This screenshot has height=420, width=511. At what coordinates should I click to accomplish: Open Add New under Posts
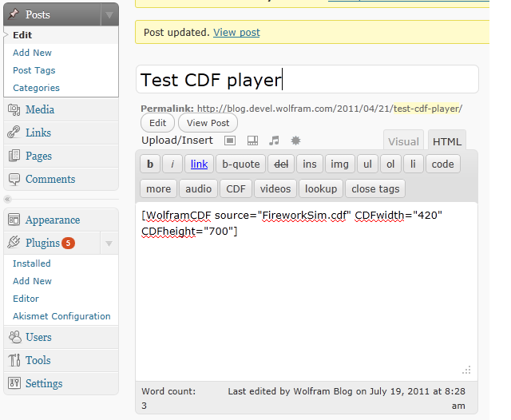click(x=32, y=53)
